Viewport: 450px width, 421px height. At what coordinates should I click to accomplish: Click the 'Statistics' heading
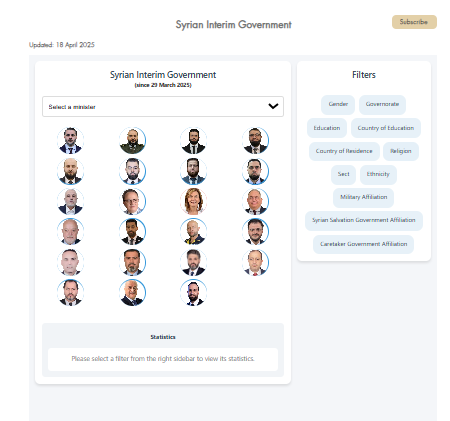pos(163,337)
